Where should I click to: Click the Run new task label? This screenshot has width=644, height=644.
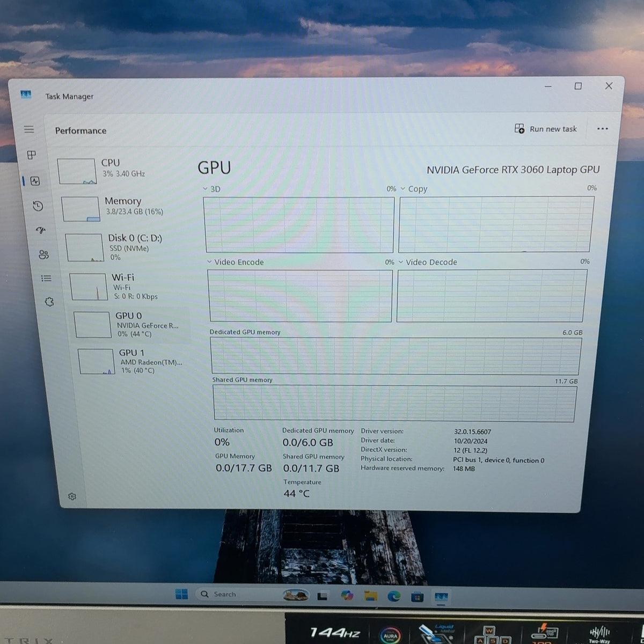tap(553, 129)
